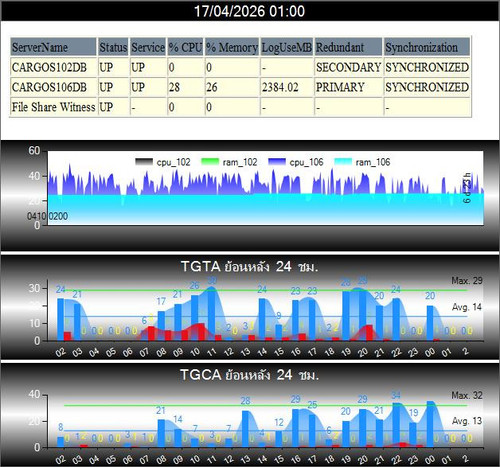
Task: Click the cpu_106 legend swatch
Action: coord(277,162)
